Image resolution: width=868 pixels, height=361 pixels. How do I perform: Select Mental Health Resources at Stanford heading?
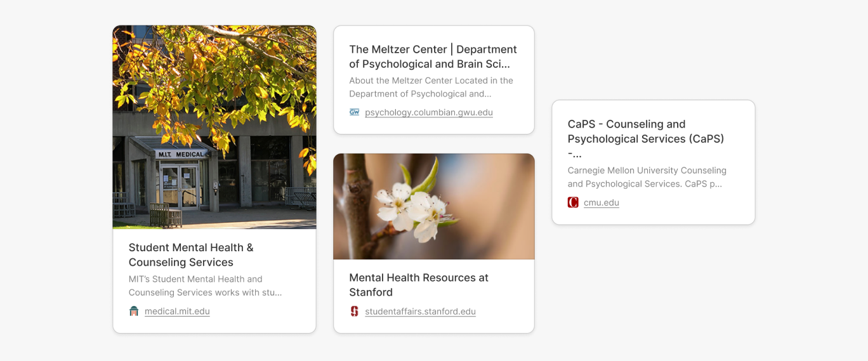tap(419, 285)
